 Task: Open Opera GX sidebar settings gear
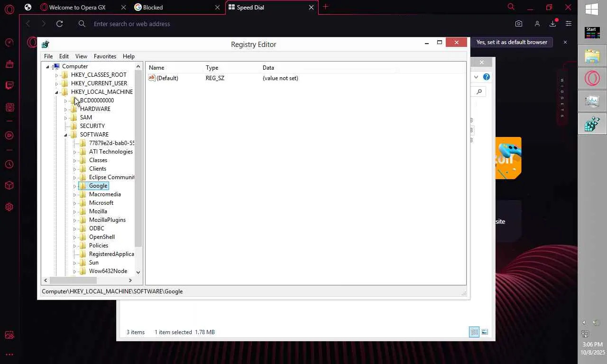click(9, 207)
